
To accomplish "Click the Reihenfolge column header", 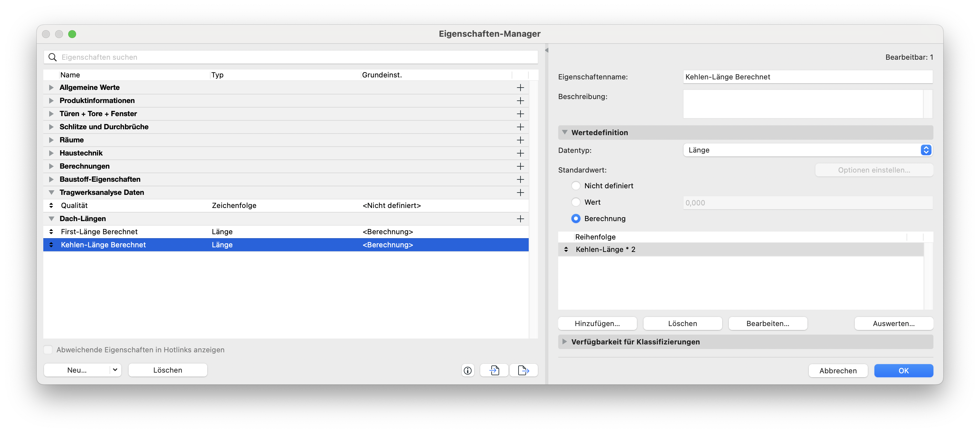I will [740, 237].
